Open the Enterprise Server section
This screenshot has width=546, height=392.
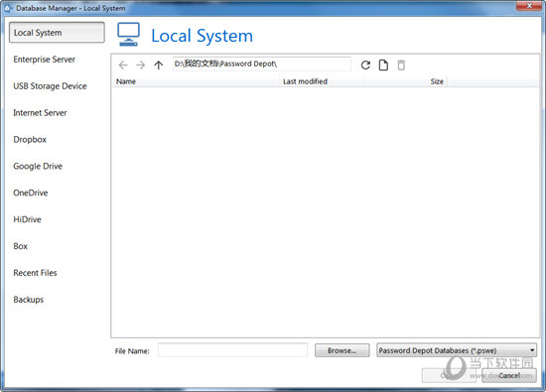[x=45, y=60]
